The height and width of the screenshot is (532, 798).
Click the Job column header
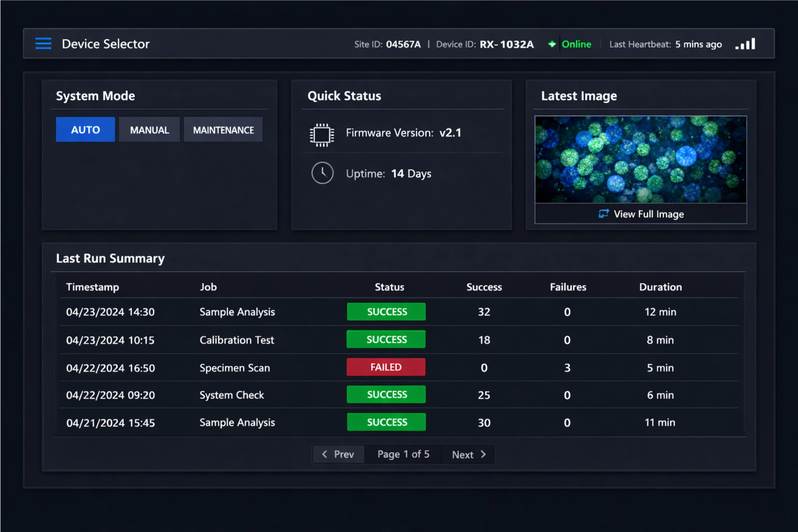tap(208, 287)
